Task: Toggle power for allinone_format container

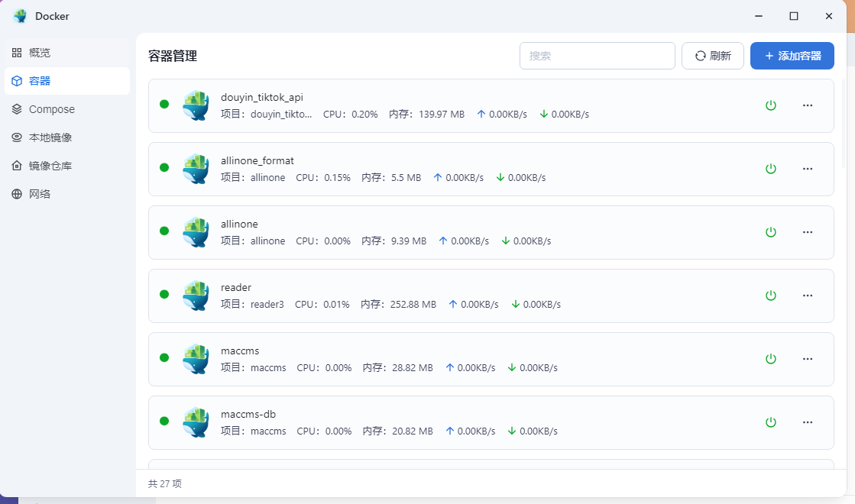Action: [x=770, y=169]
